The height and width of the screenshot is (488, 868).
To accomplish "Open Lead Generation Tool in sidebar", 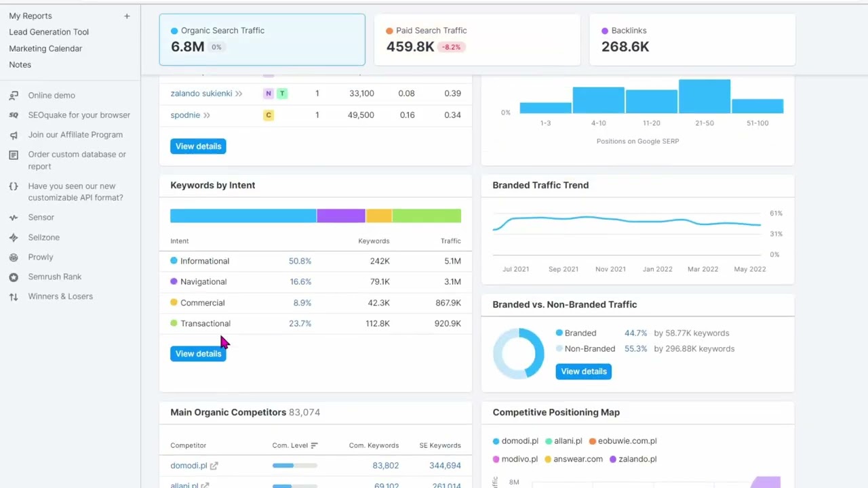I will pos(49,32).
